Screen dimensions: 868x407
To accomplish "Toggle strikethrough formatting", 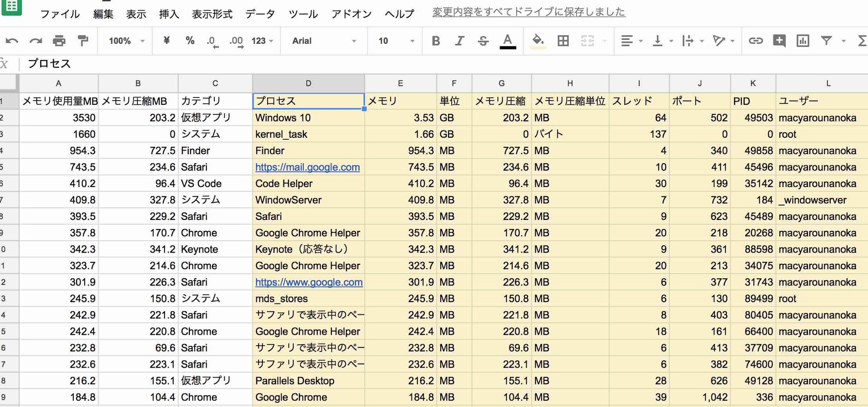I will (483, 41).
